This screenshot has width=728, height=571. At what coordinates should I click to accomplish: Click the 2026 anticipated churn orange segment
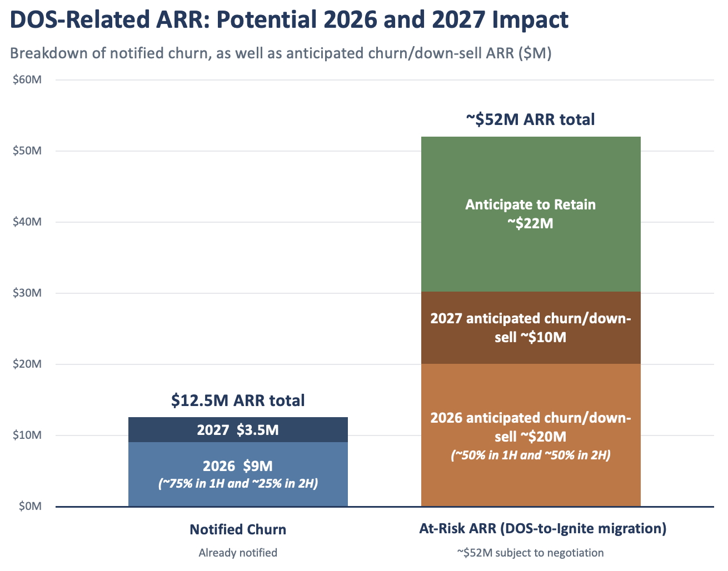click(531, 435)
